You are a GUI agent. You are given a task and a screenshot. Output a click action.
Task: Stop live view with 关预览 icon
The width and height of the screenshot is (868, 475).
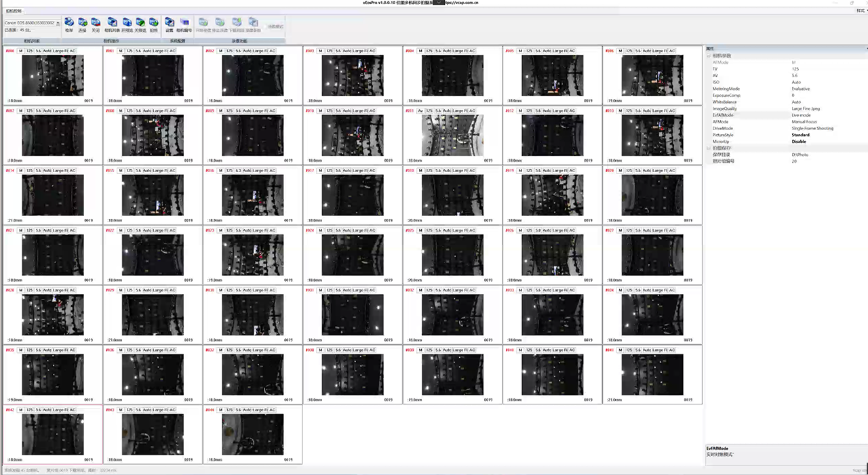(140, 24)
